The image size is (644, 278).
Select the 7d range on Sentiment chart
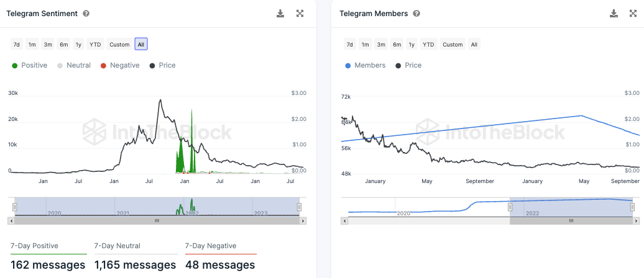coord(16,44)
